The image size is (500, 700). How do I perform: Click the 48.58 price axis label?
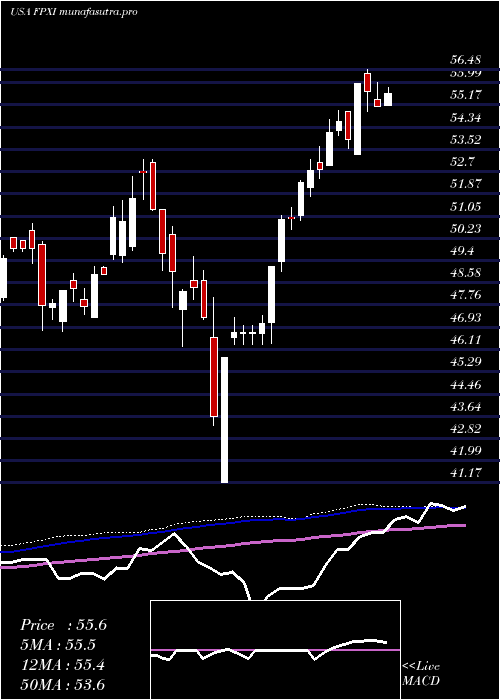pos(465,273)
